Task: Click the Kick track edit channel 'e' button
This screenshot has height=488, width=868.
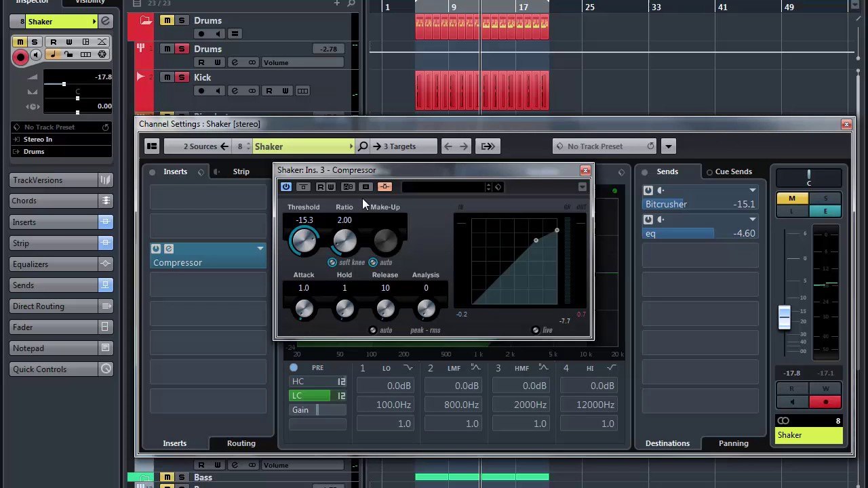Action: 235,91
